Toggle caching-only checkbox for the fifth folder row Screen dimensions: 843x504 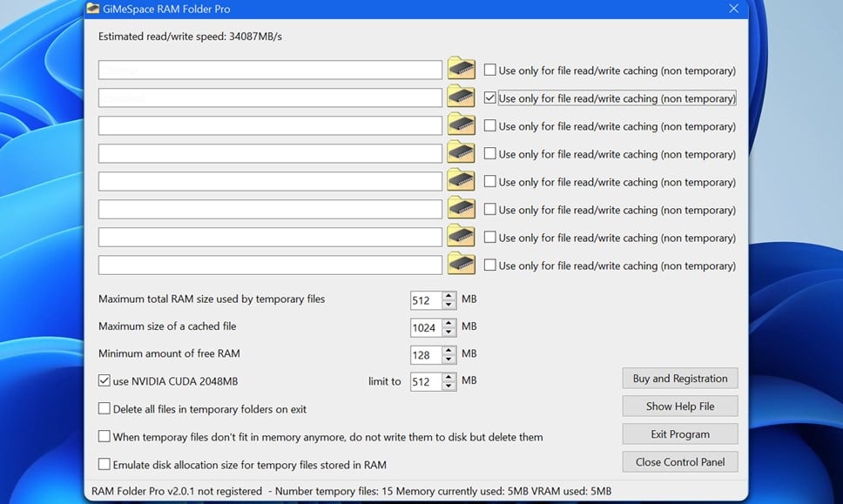[x=489, y=182]
